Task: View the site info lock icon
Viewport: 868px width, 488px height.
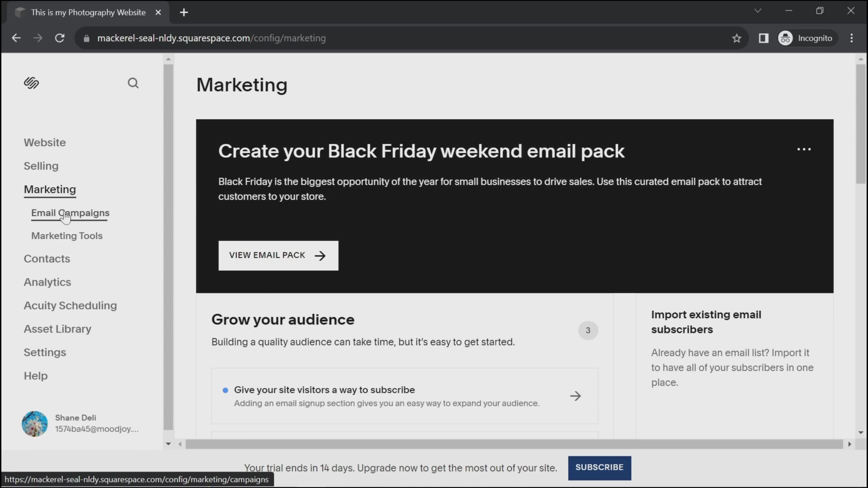Action: 87,38
